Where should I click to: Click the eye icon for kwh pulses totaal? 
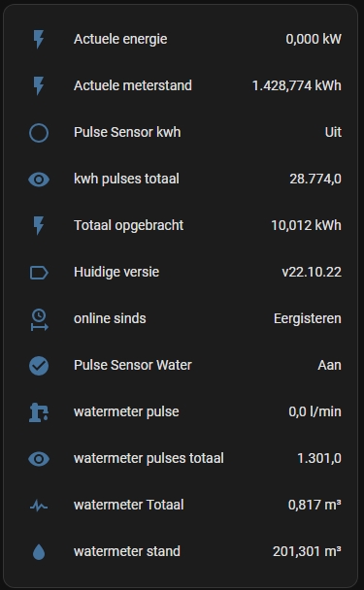39,180
